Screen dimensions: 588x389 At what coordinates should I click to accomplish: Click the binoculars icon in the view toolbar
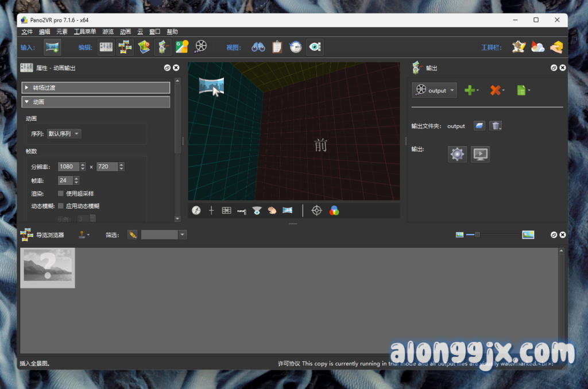tap(258, 47)
